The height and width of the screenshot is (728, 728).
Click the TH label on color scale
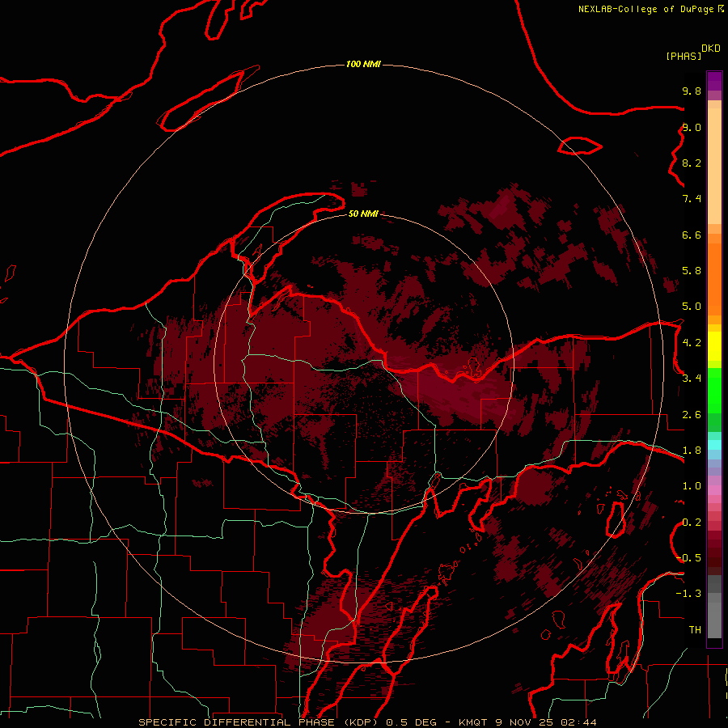click(x=695, y=629)
